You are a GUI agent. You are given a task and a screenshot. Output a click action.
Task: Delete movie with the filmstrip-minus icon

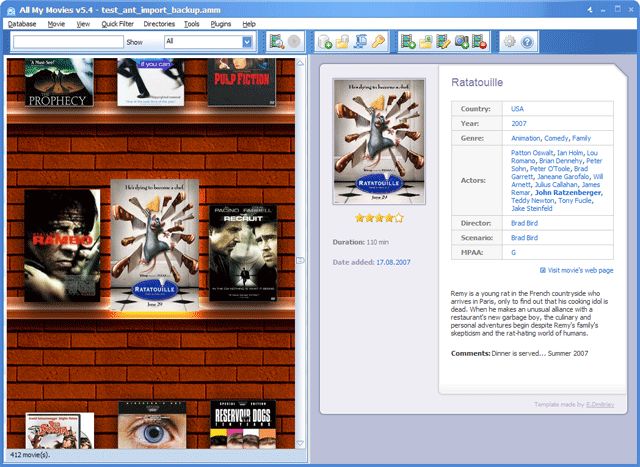[479, 42]
